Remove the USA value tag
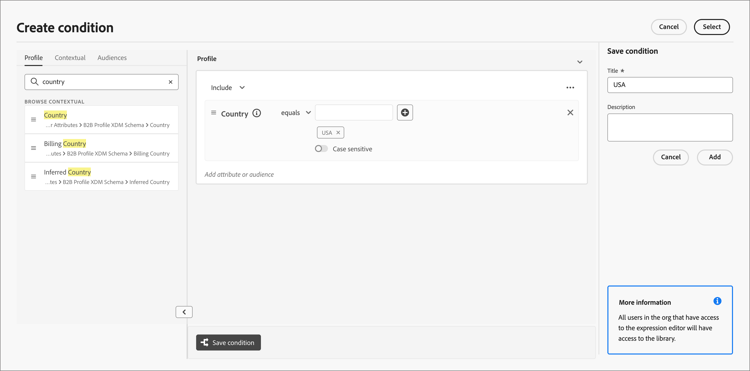 coord(338,132)
